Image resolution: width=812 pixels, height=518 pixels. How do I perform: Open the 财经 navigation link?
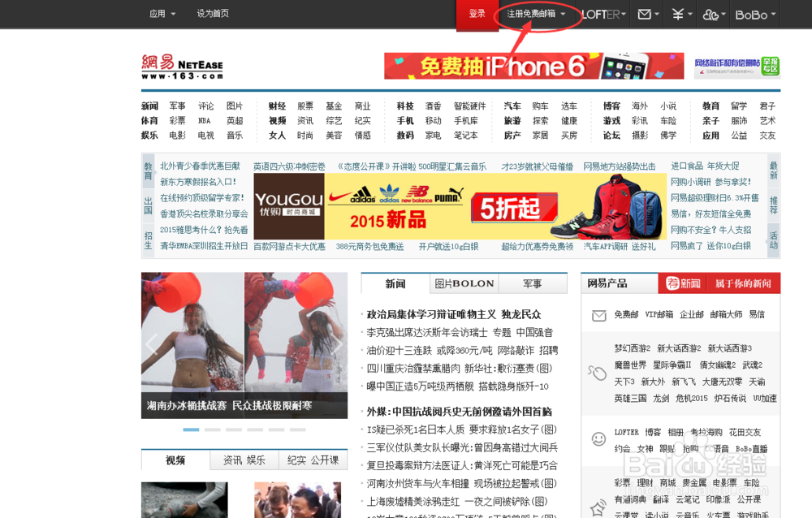[277, 106]
